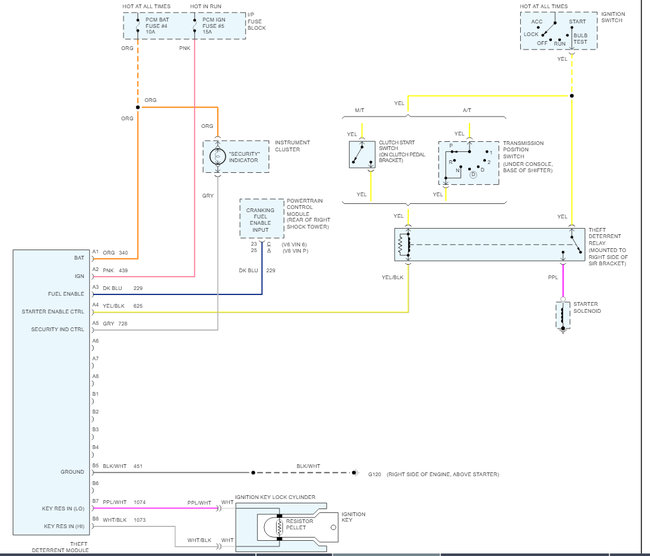Click the G120 ground location note
The width and height of the screenshot is (650, 556).
[x=433, y=474]
